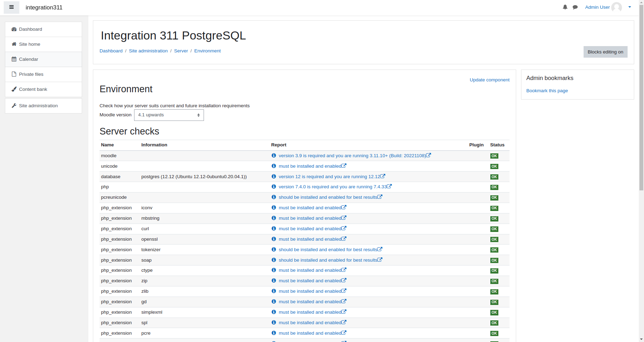
Task: Open Content bank in sidebar
Action: click(44, 89)
